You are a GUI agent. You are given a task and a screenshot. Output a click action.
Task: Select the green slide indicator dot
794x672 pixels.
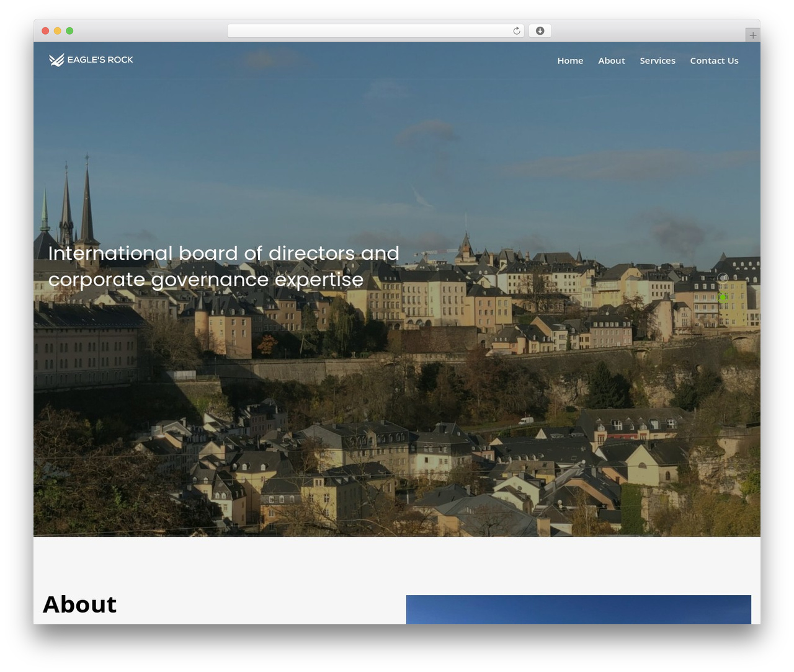click(723, 298)
